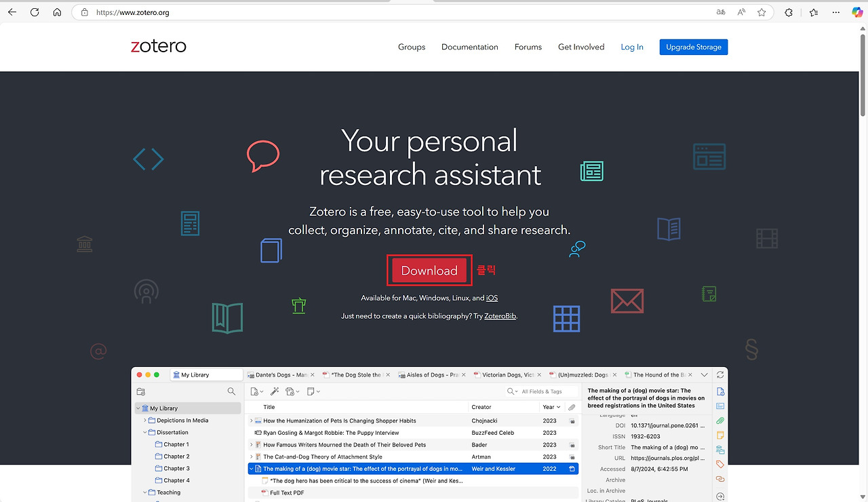
Task: Select the Chapter 3 collection
Action: coord(176,468)
